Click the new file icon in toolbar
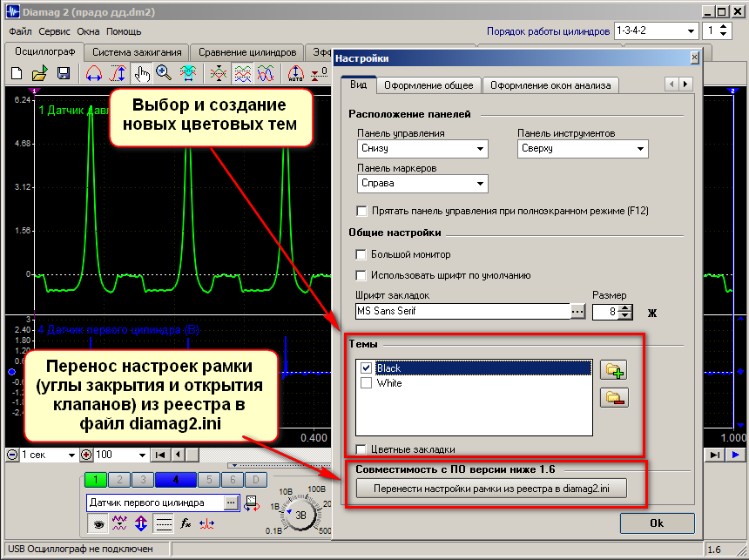The width and height of the screenshot is (749, 560). tap(17, 73)
